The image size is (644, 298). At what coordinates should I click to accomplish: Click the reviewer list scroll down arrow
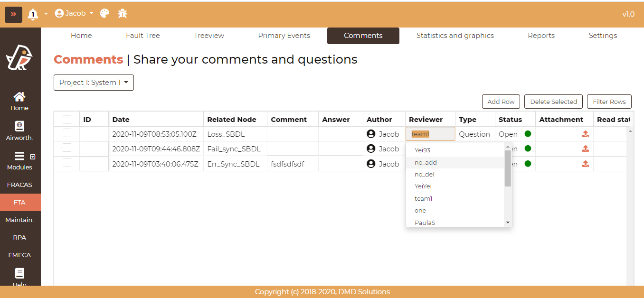(x=508, y=222)
